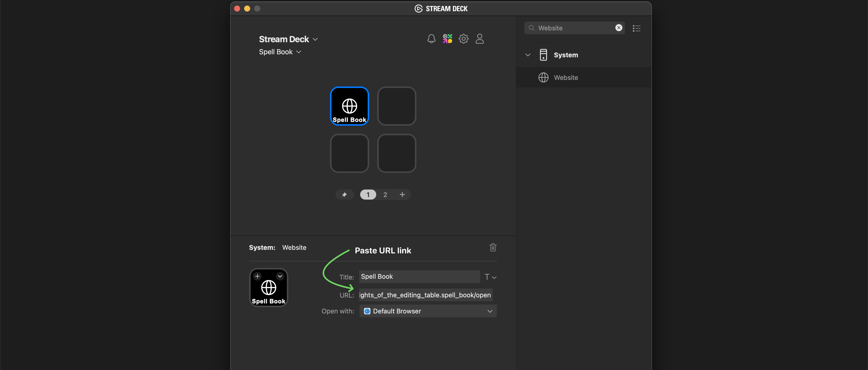Open the notifications bell
Image resolution: width=868 pixels, height=370 pixels.
coord(431,39)
